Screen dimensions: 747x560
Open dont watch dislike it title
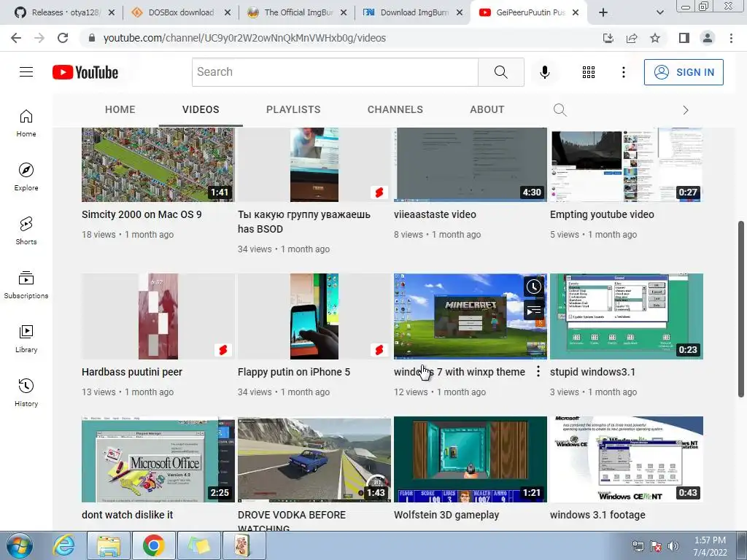(x=127, y=515)
